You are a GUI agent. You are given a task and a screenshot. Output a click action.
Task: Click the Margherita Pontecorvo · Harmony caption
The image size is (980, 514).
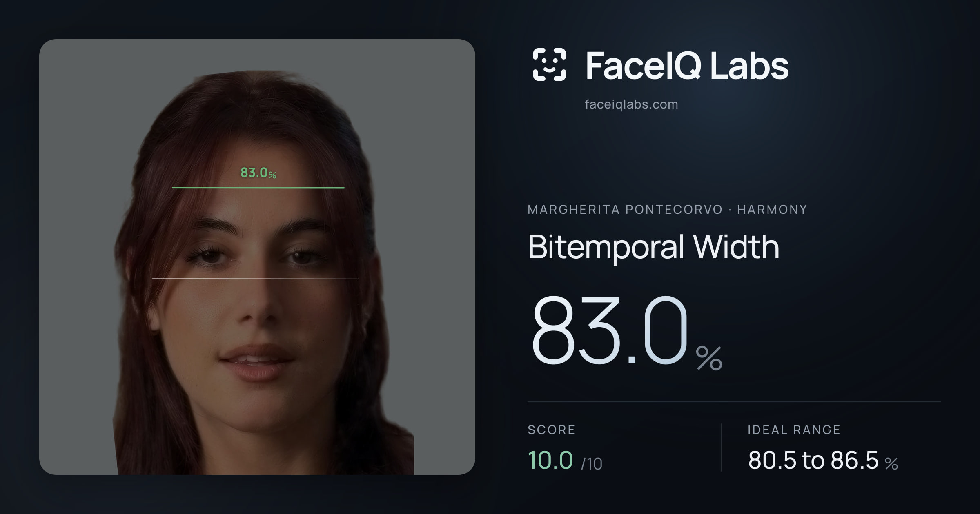(x=667, y=210)
